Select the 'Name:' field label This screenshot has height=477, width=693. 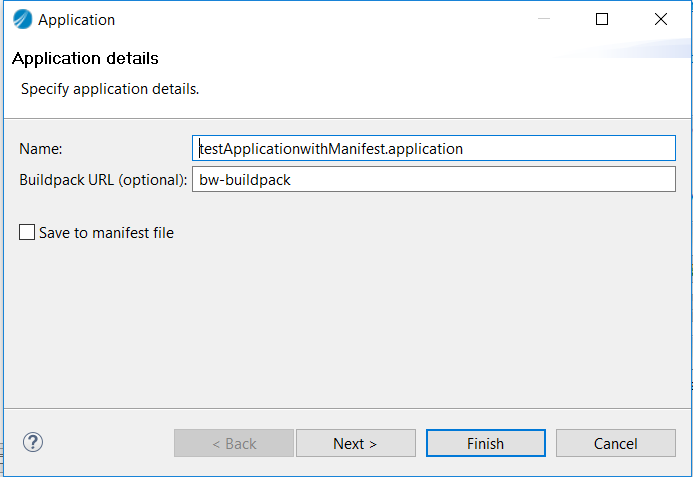click(41, 149)
